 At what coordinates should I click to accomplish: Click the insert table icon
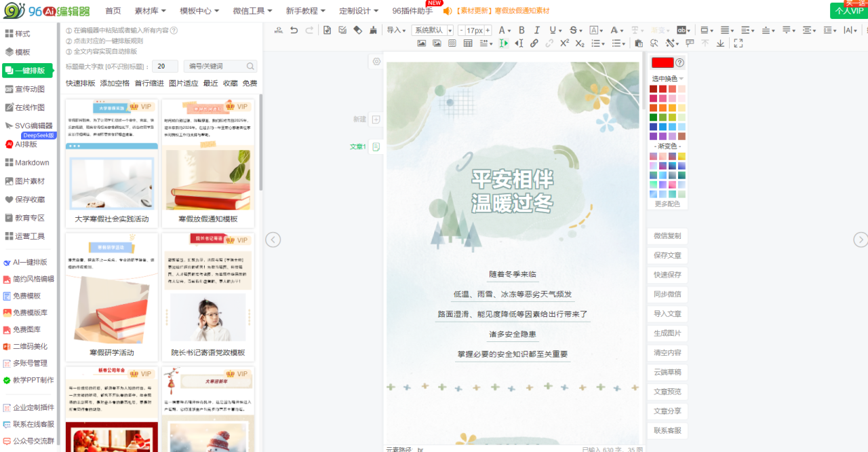pyautogui.click(x=468, y=43)
